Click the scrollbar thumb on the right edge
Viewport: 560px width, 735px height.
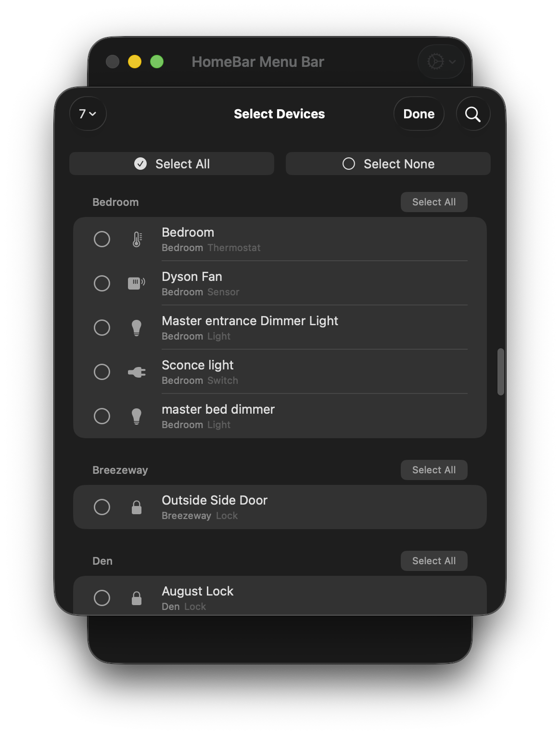(500, 373)
